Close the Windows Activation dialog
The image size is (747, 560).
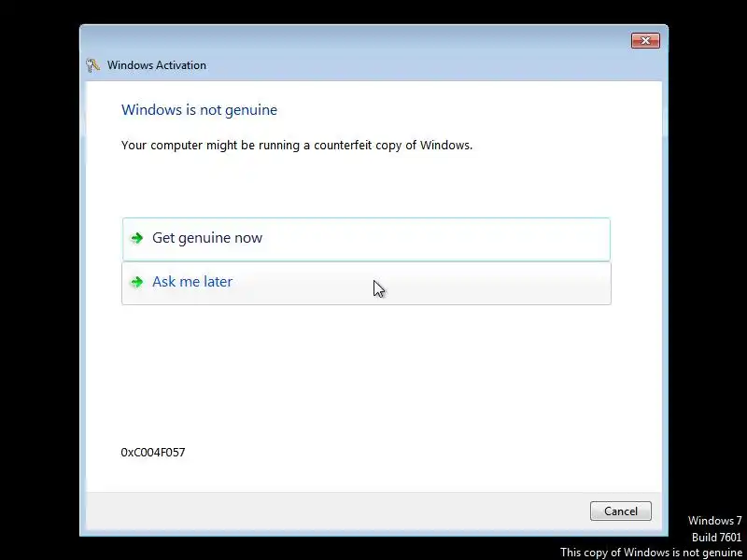645,40
